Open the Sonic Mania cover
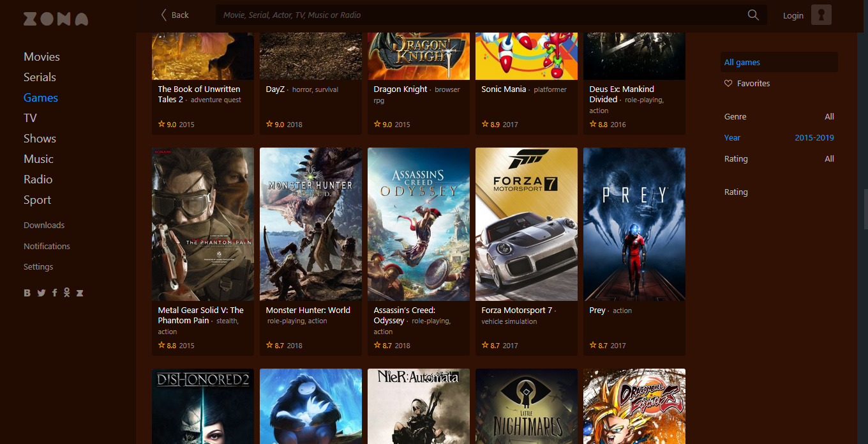The height and width of the screenshot is (444, 868). 527,55
